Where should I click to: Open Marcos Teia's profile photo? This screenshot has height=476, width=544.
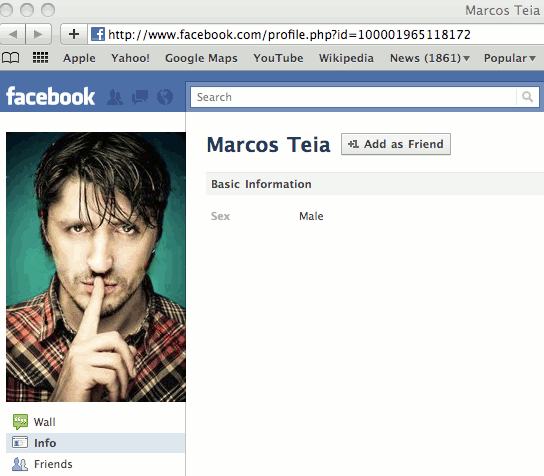point(96,267)
